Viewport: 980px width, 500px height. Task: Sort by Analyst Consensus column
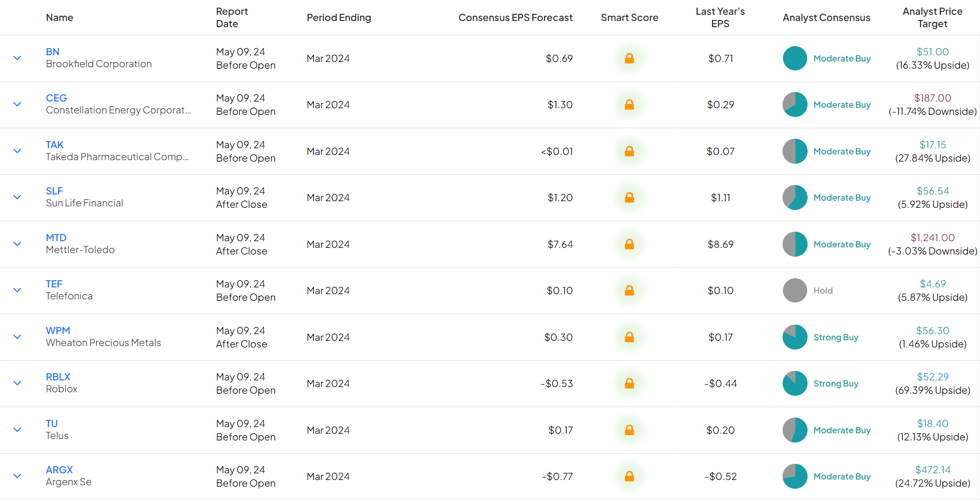pos(826,18)
